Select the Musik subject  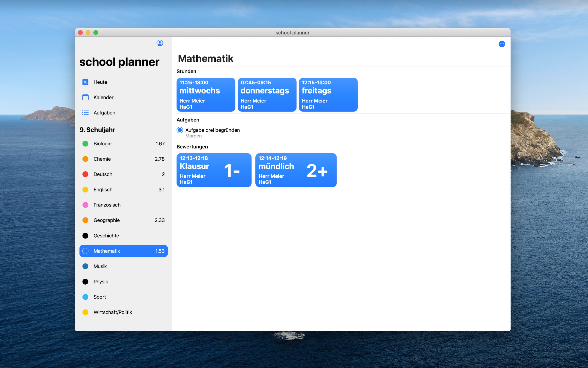pyautogui.click(x=124, y=266)
